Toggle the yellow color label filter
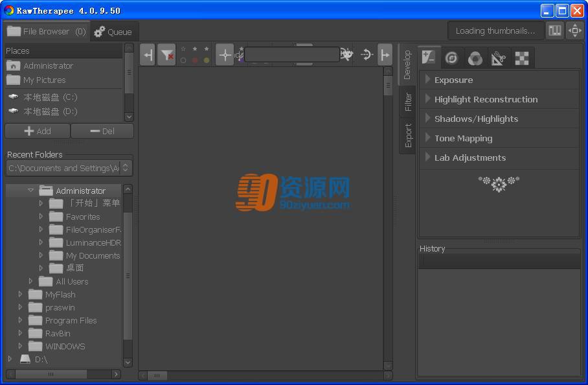The width and height of the screenshot is (588, 385). 206,60
